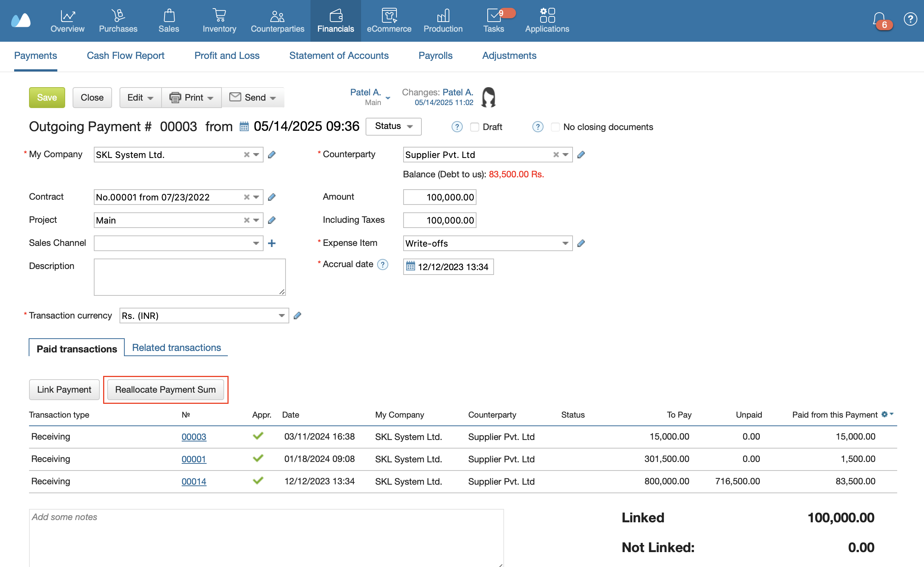924x567 pixels.
Task: Go to the Sales section
Action: point(169,20)
